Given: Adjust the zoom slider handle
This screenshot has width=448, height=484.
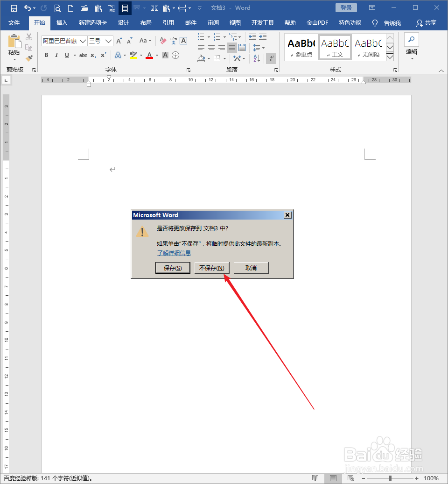Looking at the screenshot, I should (x=390, y=478).
